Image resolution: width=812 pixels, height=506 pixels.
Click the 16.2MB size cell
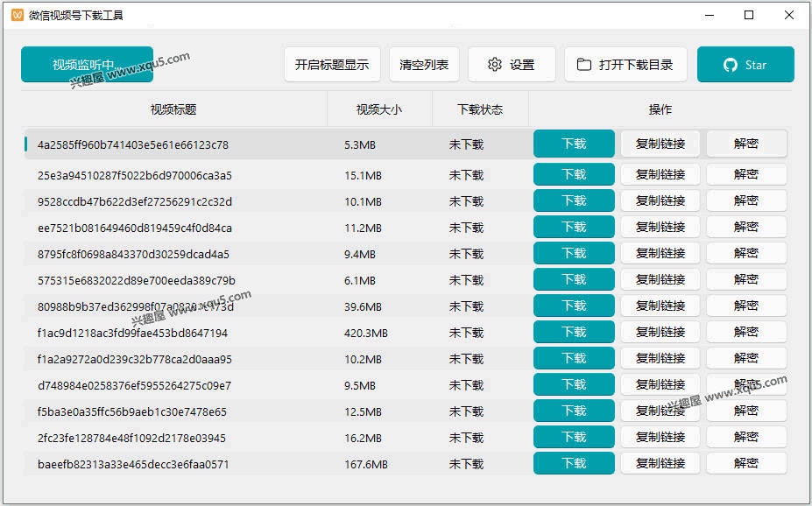(x=363, y=439)
